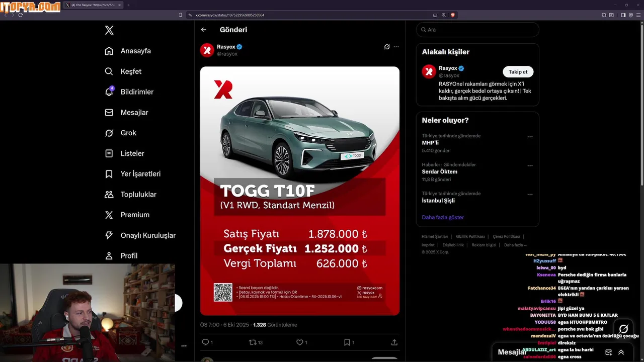This screenshot has width=644, height=362.
Task: Click Takip et to follow Rasyox
Action: point(518,72)
